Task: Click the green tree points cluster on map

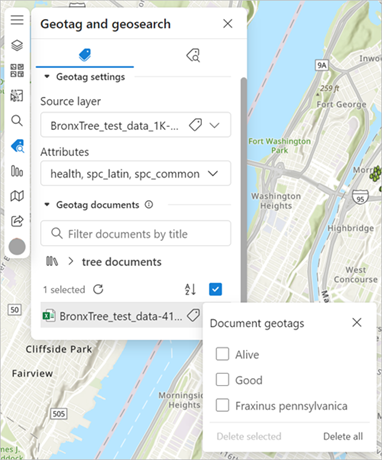Action: click(x=376, y=174)
